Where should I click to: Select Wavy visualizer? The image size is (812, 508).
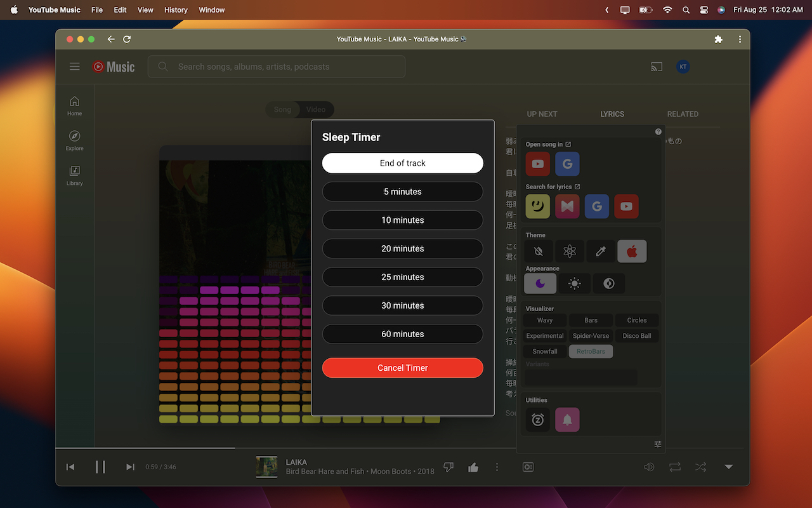545,321
